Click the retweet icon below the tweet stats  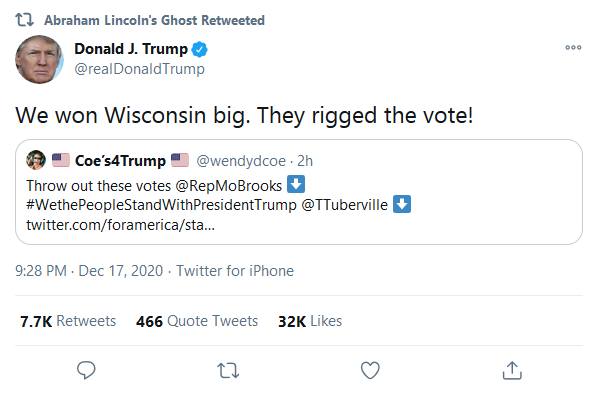pos(228,370)
